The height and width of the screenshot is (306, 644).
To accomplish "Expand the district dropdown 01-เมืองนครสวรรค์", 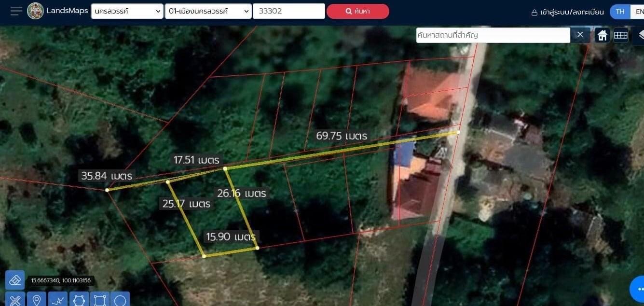I will coord(208,12).
